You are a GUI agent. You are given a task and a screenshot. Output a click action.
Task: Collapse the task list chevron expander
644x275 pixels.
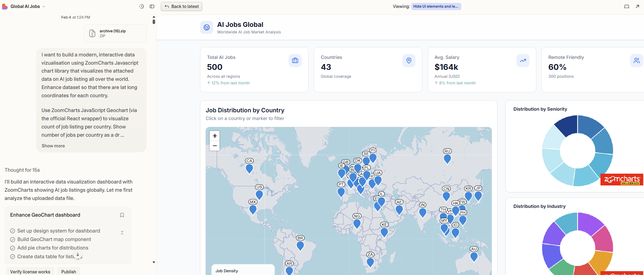[x=122, y=233]
